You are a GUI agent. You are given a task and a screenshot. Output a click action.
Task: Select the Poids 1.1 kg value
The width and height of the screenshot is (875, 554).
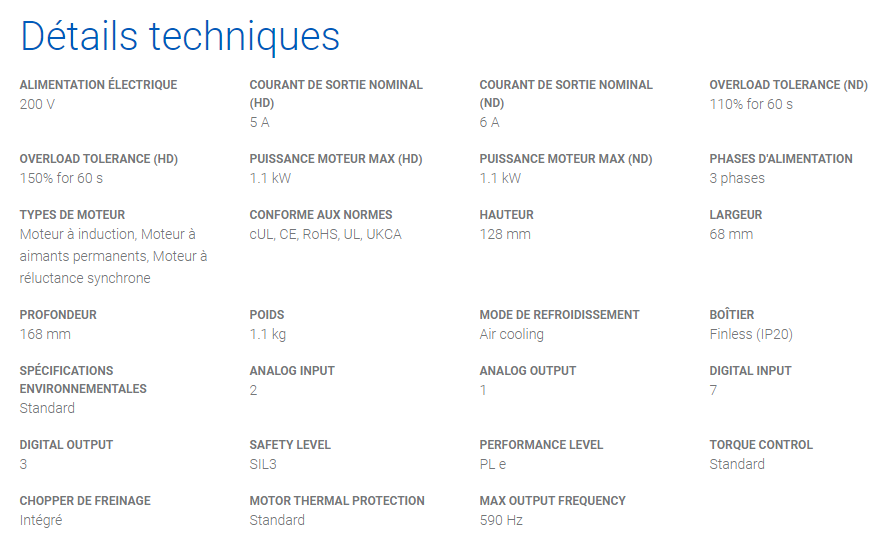(x=268, y=334)
